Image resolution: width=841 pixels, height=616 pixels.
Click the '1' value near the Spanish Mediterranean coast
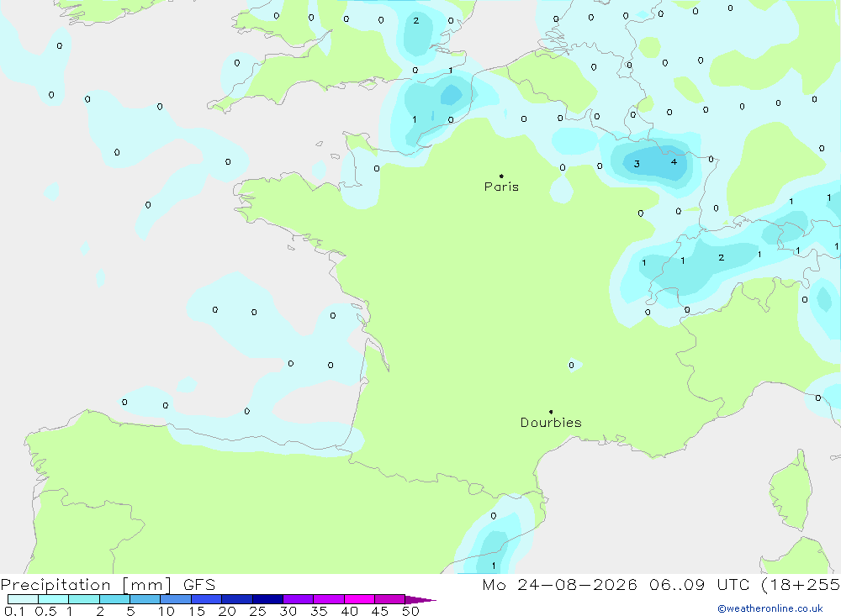click(x=494, y=566)
